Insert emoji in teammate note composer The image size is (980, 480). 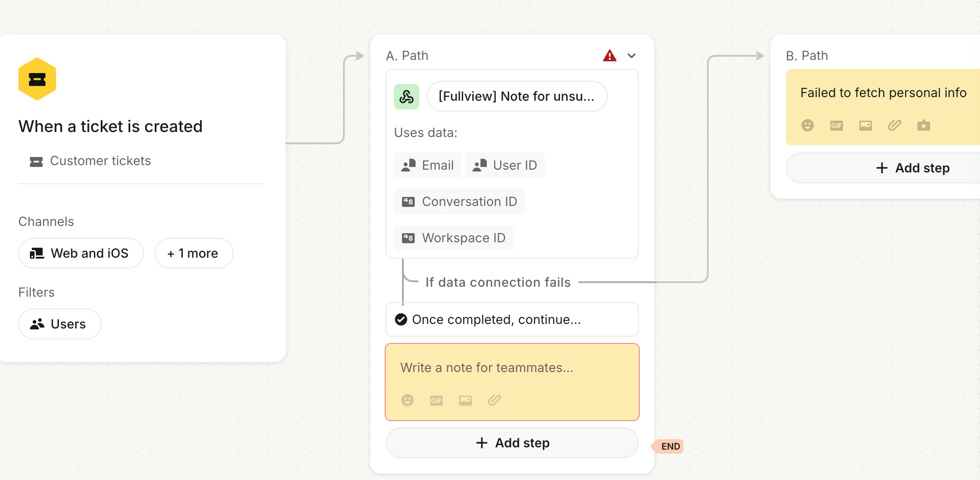pyautogui.click(x=407, y=400)
